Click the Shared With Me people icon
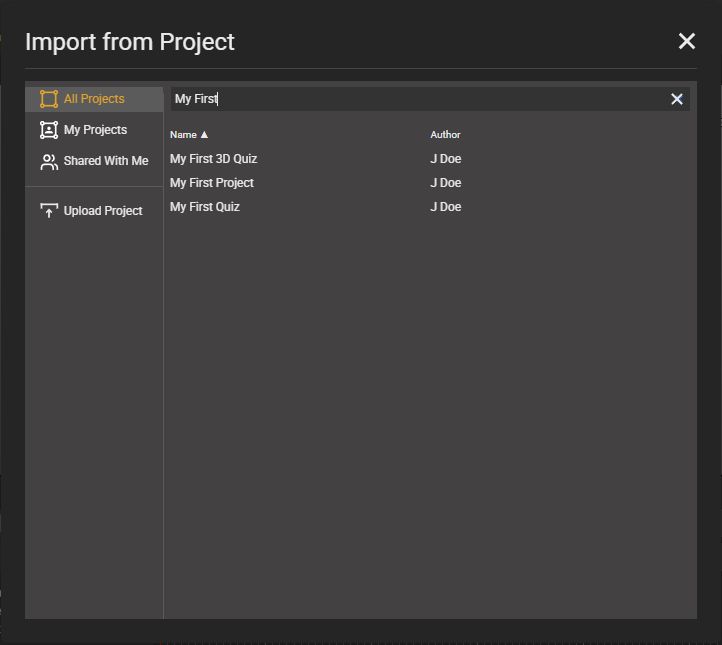Screen dimensions: 722x645 click(x=49, y=162)
